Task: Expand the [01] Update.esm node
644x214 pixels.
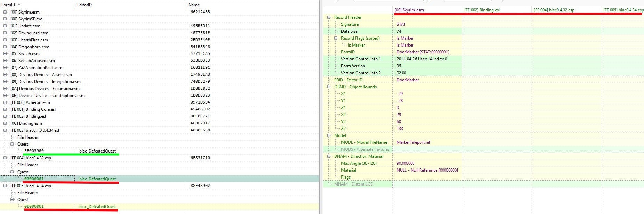Action: point(5,26)
